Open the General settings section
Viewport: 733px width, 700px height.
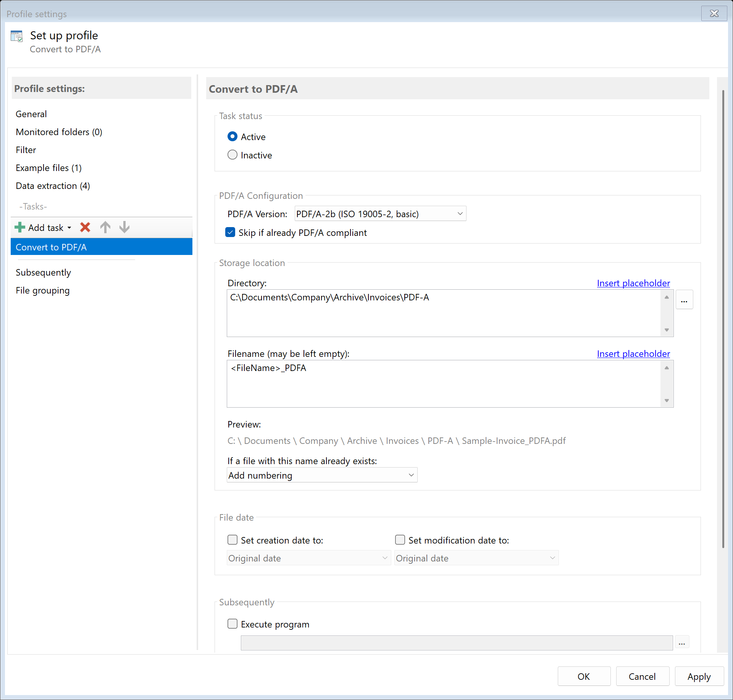31,114
